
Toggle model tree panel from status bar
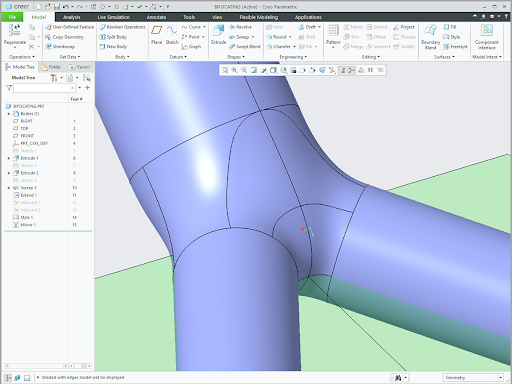[8, 378]
